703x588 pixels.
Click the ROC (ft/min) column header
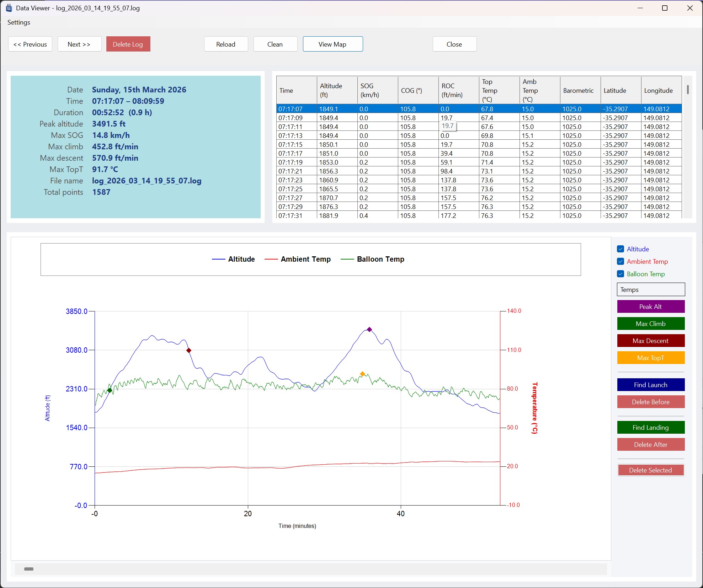click(459, 90)
